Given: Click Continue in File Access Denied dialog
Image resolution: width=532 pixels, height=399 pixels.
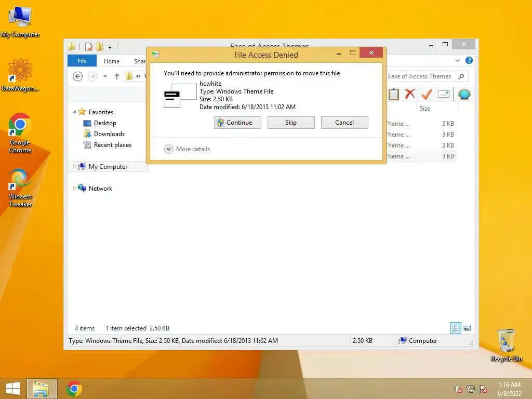Looking at the screenshot, I should (x=237, y=123).
